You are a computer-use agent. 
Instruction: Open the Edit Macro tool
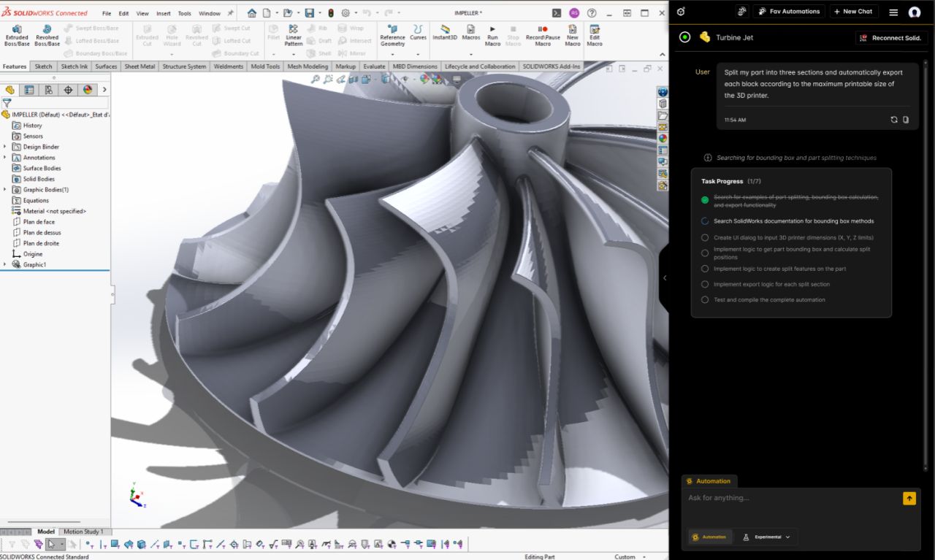pos(595,35)
